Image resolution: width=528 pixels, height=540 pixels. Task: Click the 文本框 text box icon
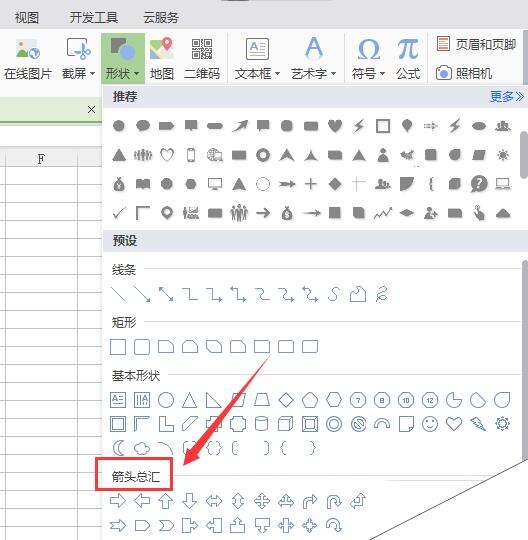click(257, 49)
